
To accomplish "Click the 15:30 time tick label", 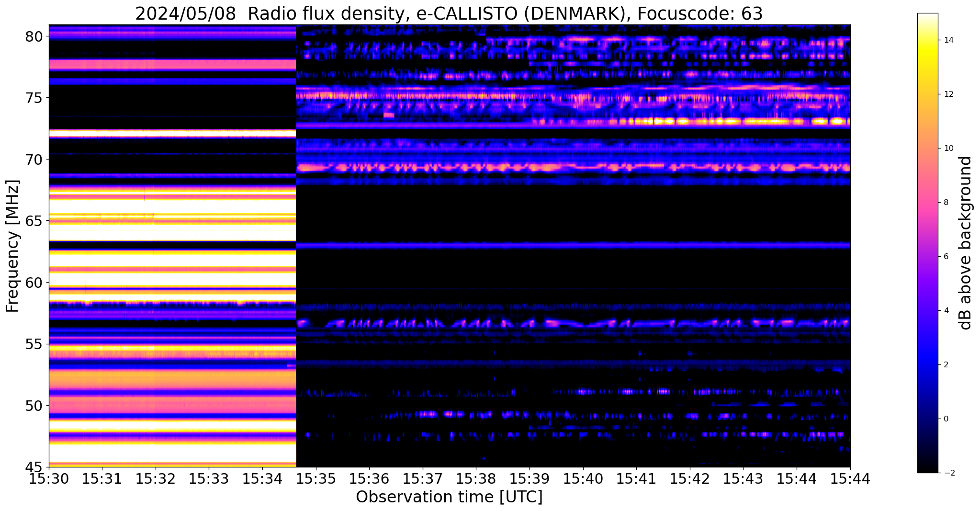I will pyautogui.click(x=49, y=478).
